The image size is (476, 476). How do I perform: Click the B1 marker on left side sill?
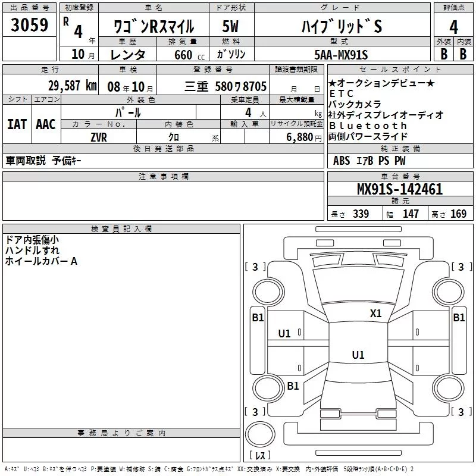(258, 318)
